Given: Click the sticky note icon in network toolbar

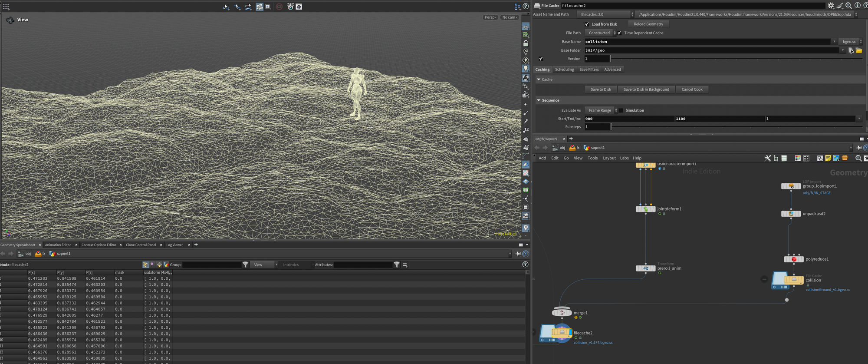Looking at the screenshot, I should click(x=828, y=158).
